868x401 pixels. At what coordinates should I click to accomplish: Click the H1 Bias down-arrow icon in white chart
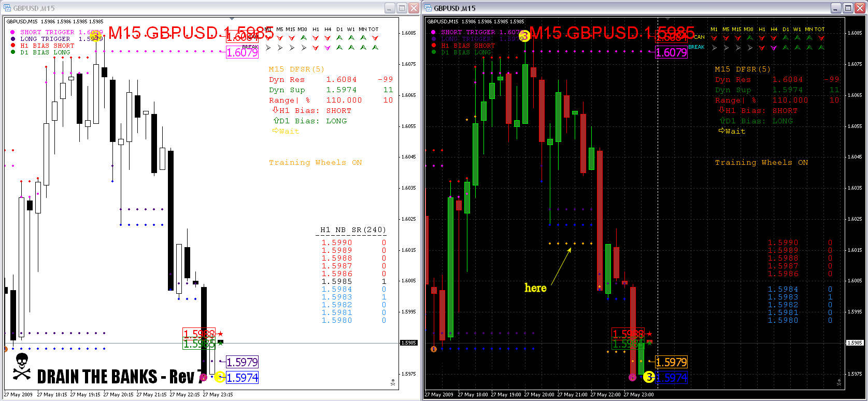click(276, 110)
